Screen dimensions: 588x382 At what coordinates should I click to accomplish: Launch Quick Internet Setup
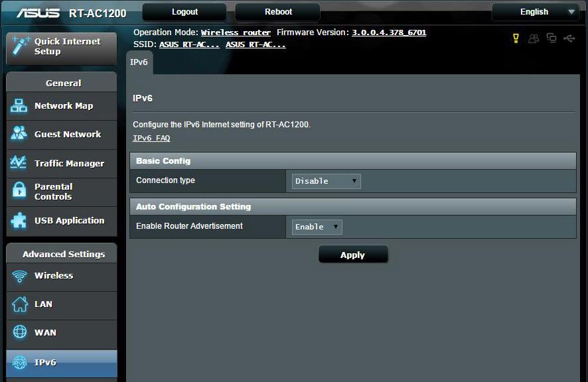coord(62,48)
